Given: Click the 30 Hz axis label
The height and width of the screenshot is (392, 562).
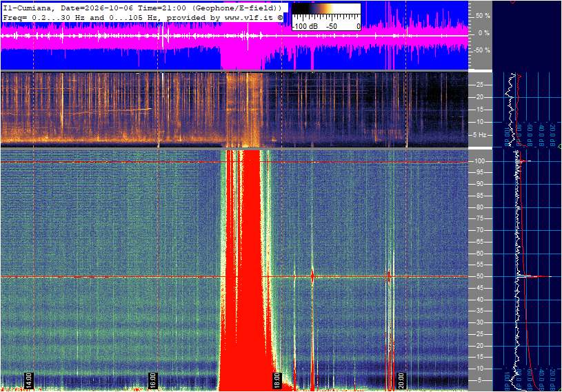Looking at the screenshot, I should (479, 322).
